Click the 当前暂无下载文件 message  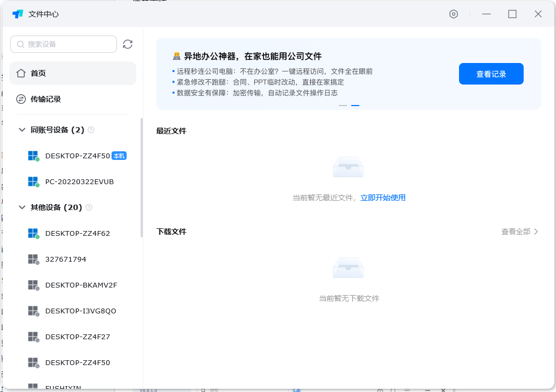pyautogui.click(x=349, y=298)
